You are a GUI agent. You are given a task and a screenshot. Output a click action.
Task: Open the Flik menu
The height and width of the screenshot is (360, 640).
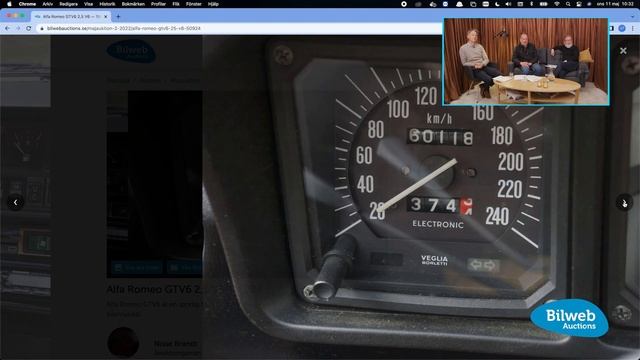tap(176, 4)
